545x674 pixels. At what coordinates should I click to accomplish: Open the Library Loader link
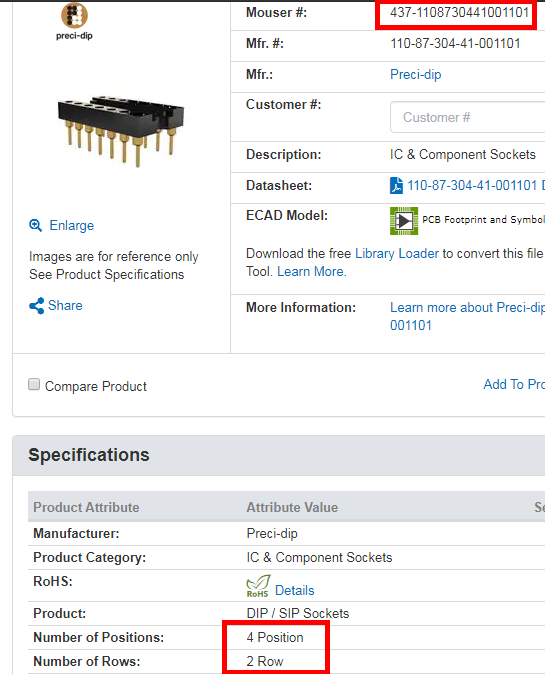click(397, 254)
